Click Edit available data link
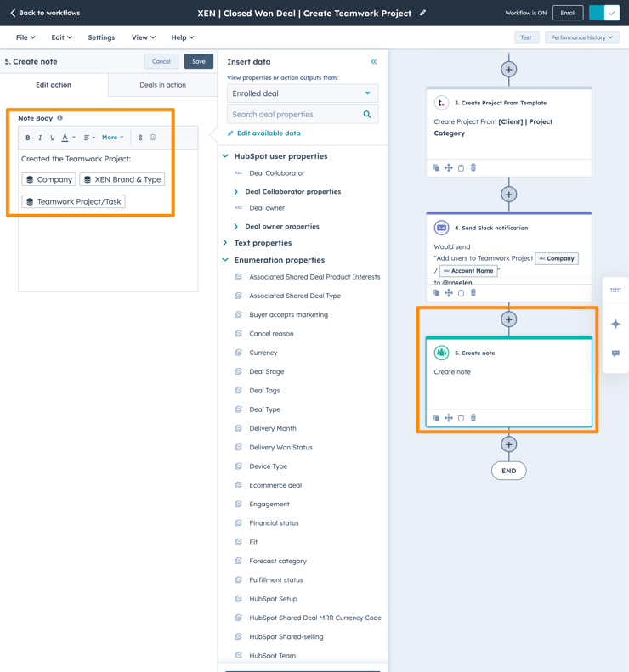629x672 pixels. [x=263, y=133]
